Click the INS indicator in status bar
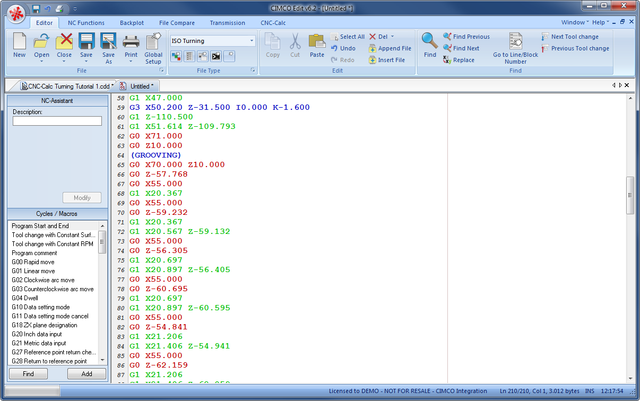 pyautogui.click(x=589, y=391)
